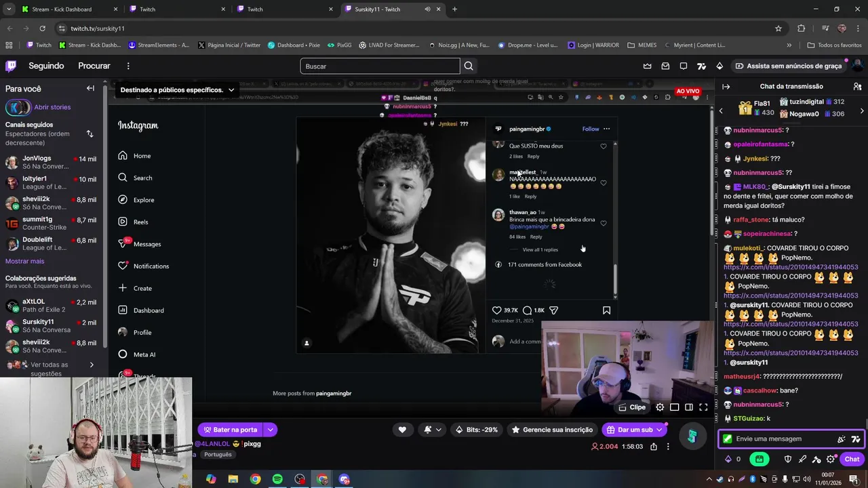Image resolution: width=868 pixels, height=488 pixels.
Task: Expand hidden system tray icons
Action: pos(708,479)
